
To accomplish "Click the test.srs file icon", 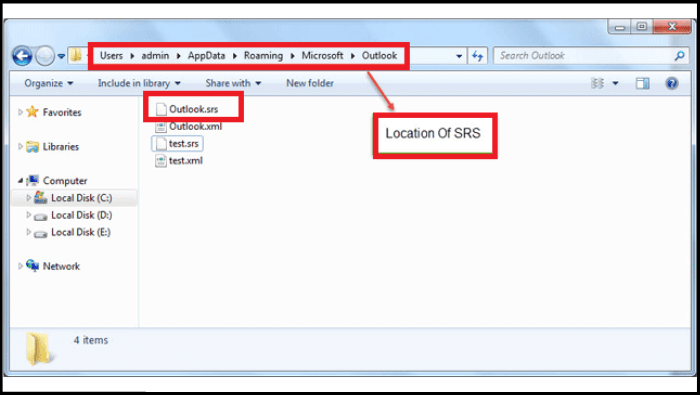I will [161, 144].
